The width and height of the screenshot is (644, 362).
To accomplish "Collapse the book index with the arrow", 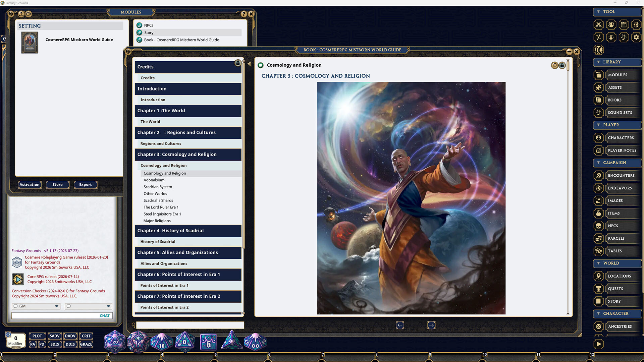I will pyautogui.click(x=249, y=64).
